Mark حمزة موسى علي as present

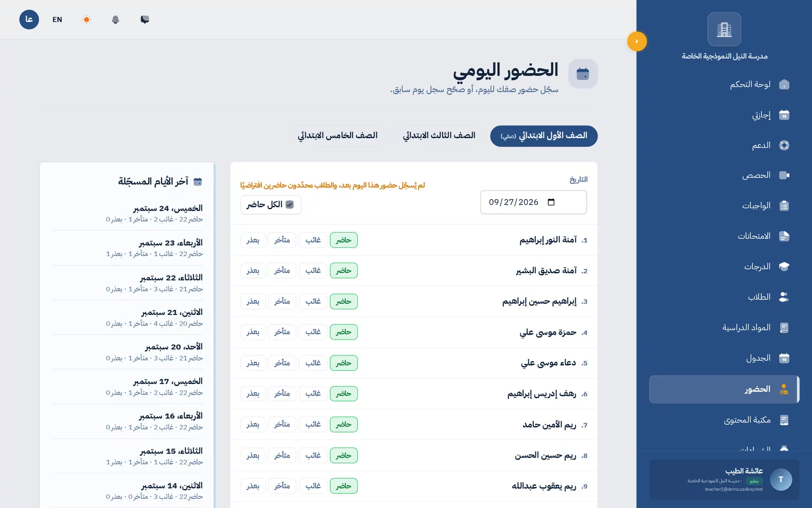pos(344,332)
